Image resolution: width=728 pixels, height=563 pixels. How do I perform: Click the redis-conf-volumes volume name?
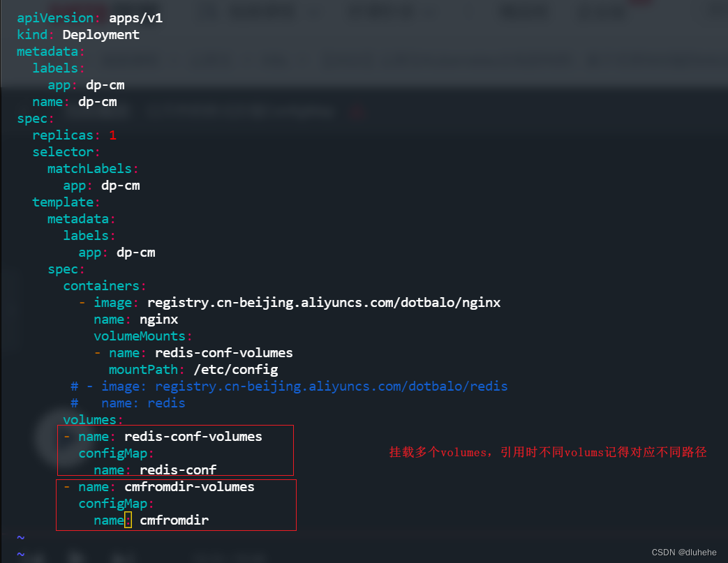(193, 436)
